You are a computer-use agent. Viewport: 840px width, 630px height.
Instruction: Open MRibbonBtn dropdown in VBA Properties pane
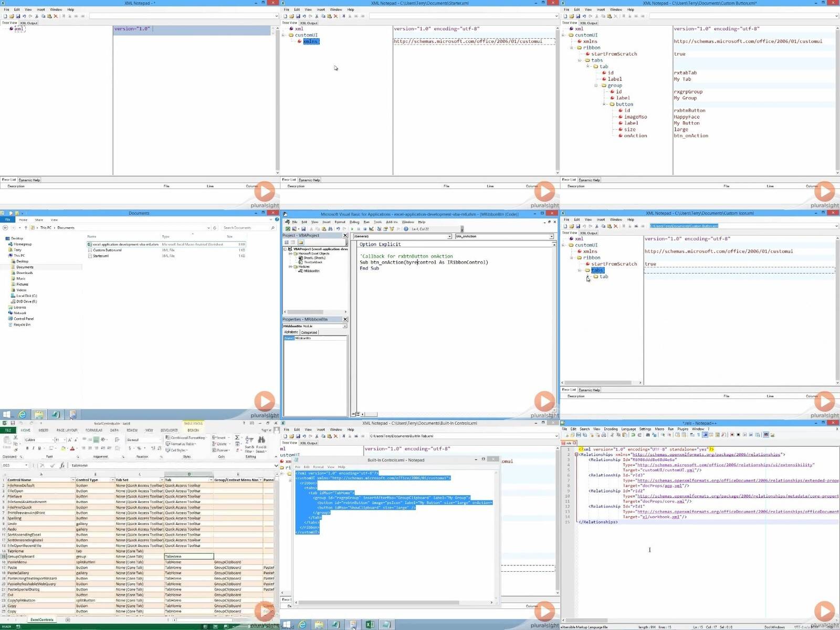coord(345,326)
